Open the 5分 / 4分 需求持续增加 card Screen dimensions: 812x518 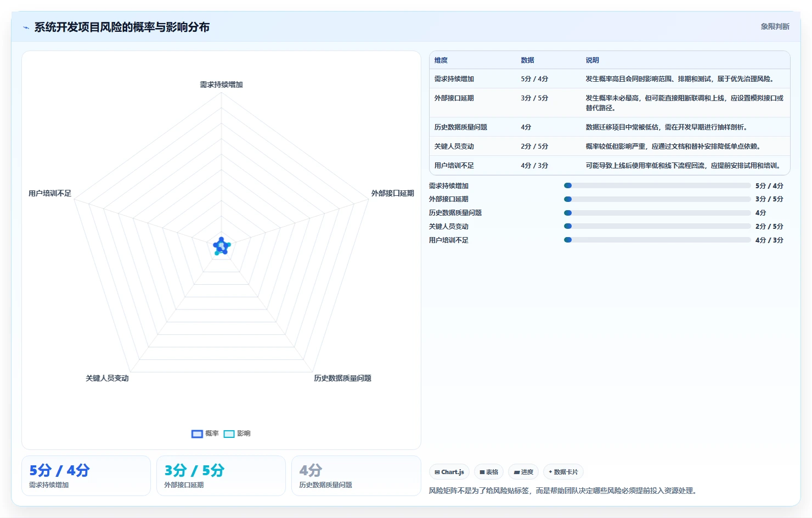coord(86,476)
